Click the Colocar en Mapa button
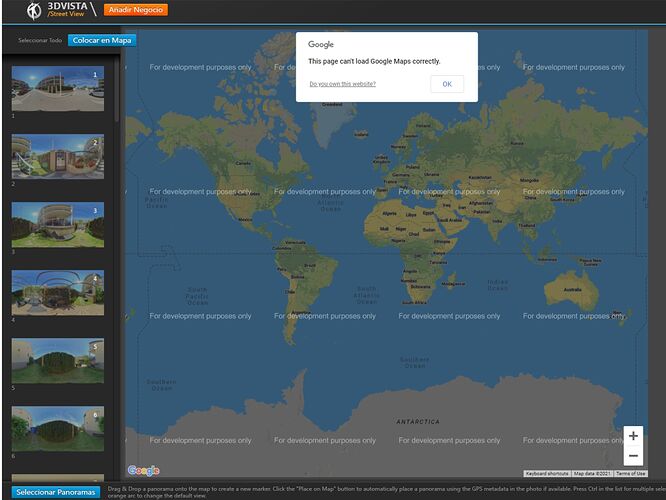This screenshot has height=500, width=666. tap(102, 40)
